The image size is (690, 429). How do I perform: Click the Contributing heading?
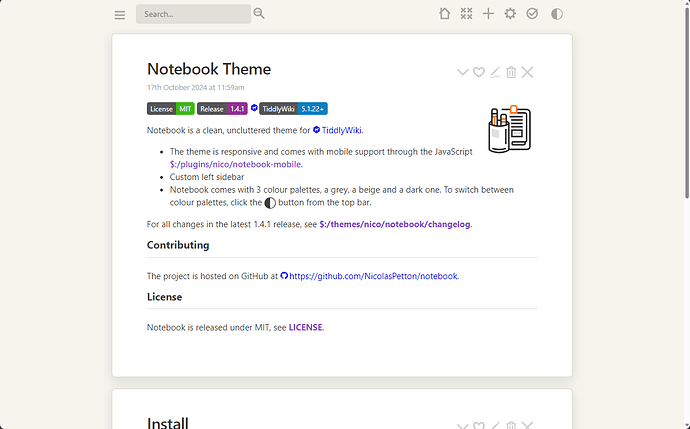(178, 245)
